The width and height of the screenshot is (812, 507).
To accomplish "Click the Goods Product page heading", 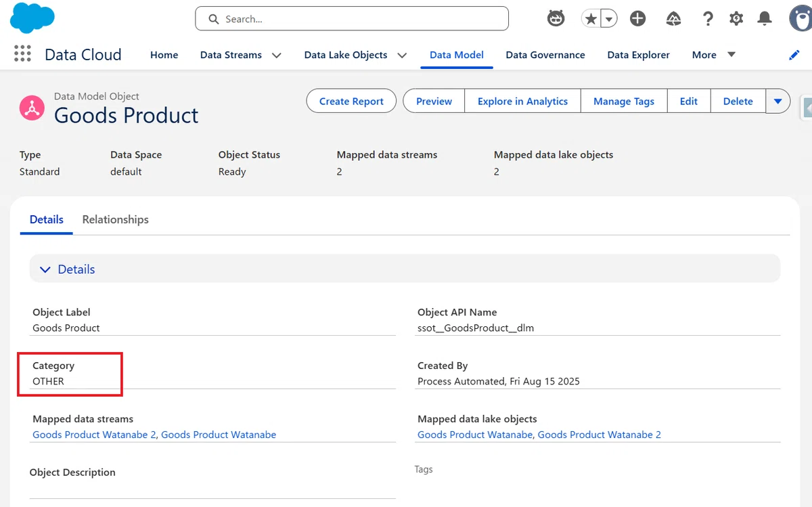I will pyautogui.click(x=127, y=115).
